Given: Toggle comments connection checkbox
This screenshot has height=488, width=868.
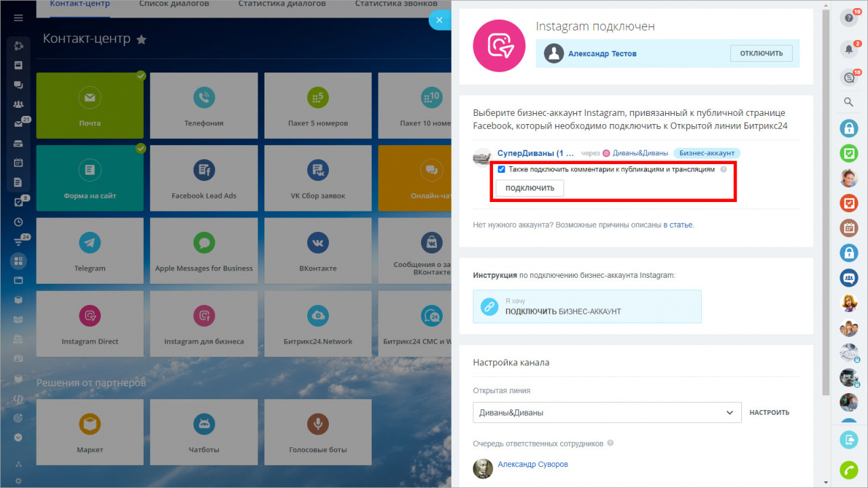Looking at the screenshot, I should tap(501, 169).
